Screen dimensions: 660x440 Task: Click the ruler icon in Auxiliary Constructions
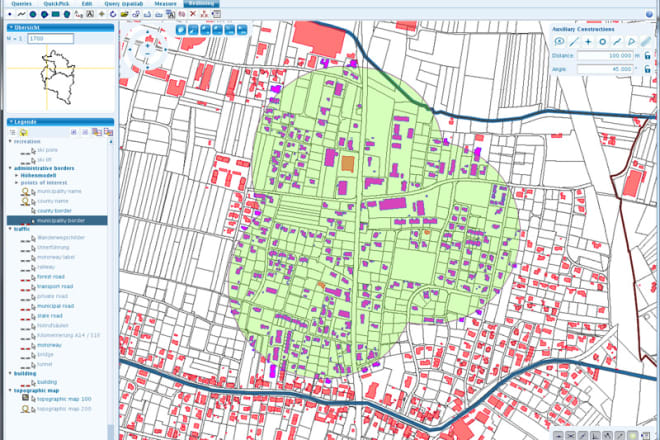[x=645, y=41]
